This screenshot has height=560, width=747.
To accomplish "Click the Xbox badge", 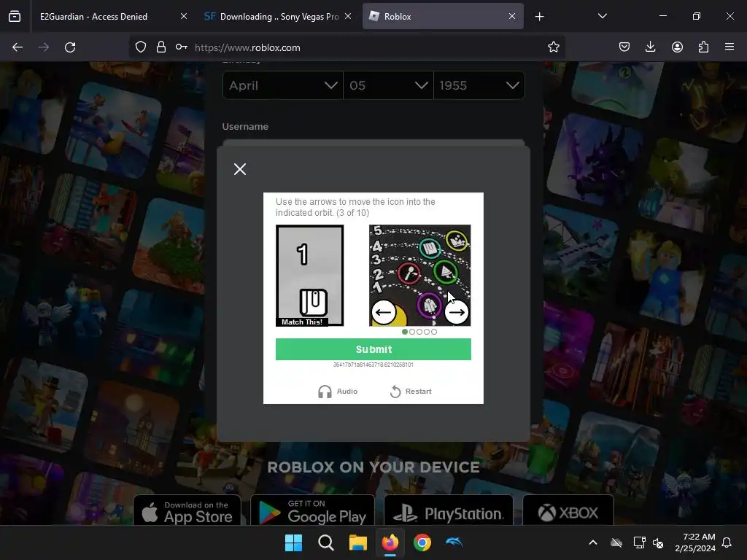I will click(x=568, y=510).
